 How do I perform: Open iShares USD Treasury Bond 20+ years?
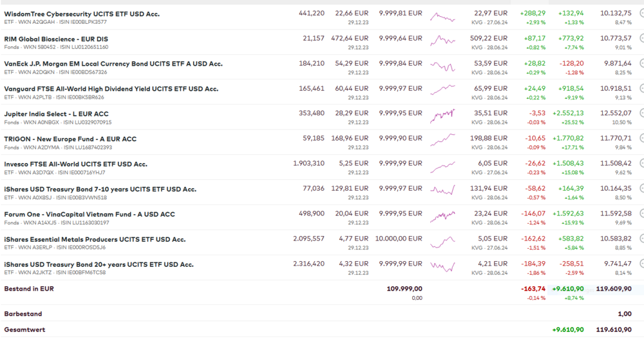pos(99,264)
